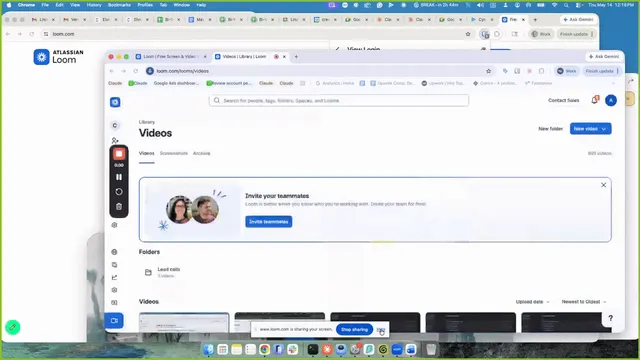Open the Bookmarks menu in the menu bar
640x360 pixels.
pyautogui.click(x=119, y=5)
